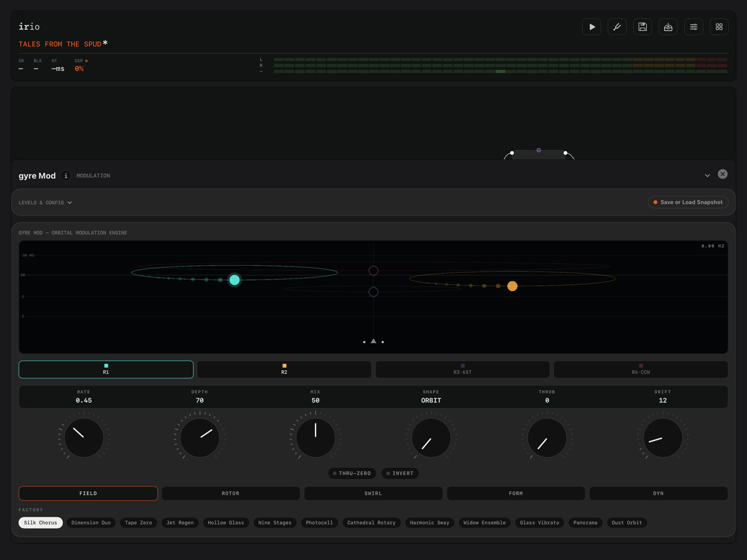The image size is (747, 560).
Task: Open the grid view icon
Action: pos(719,27)
